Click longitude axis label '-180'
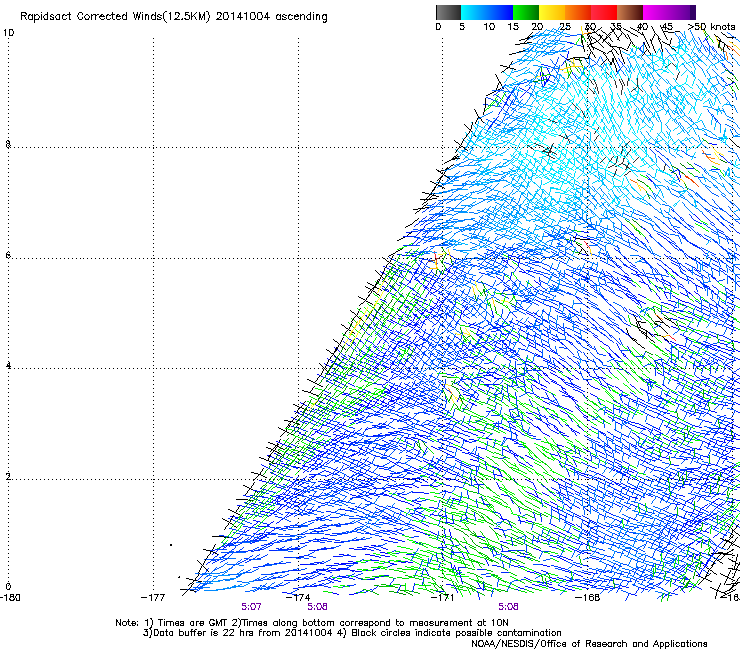740x650 pixels. coord(10,597)
